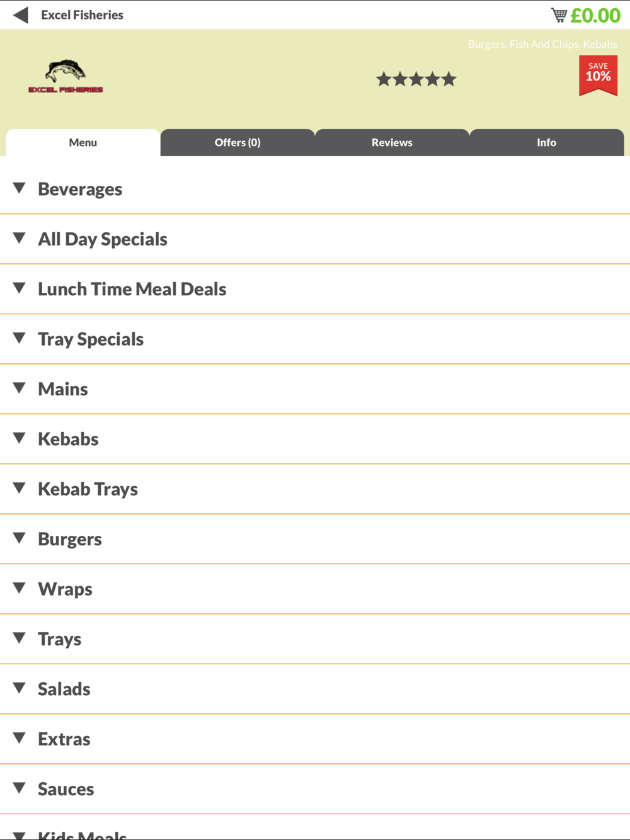Click the triangle beside Mains
The image size is (630, 840).
pyautogui.click(x=20, y=389)
